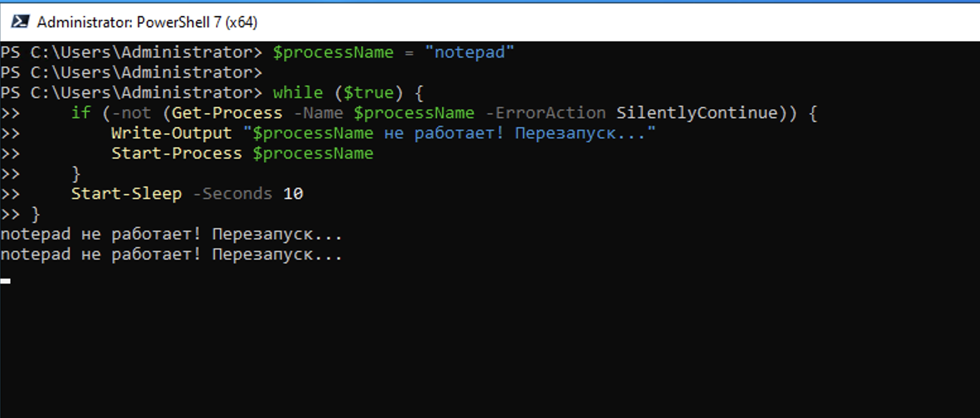The image size is (980, 418).
Task: Click the second 'notepad не работает!' output line
Action: tap(171, 255)
